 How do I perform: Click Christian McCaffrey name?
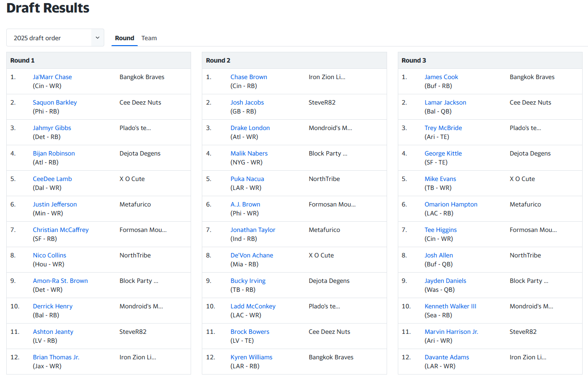61,230
